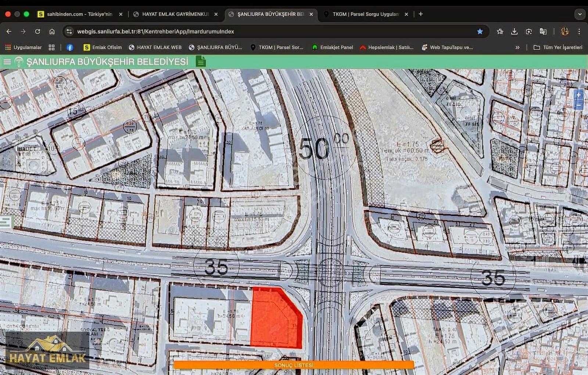Go forward to the next page
Viewport: 588px width, 375px height.
(x=23, y=32)
